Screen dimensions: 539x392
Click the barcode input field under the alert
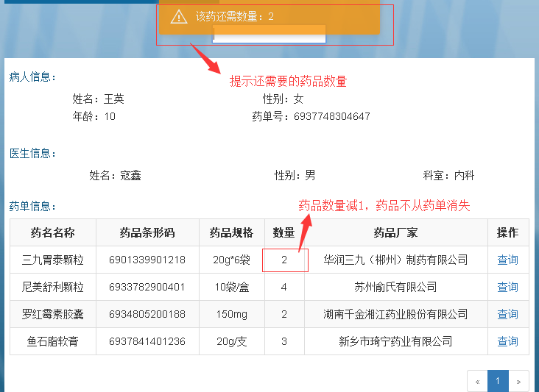269,35
